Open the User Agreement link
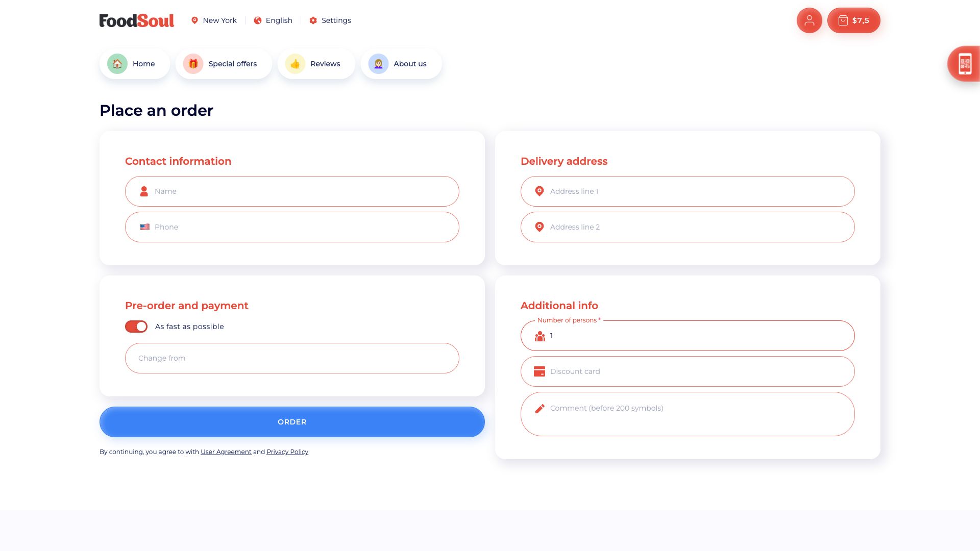Screen dimensions: 980x551 (x=226, y=452)
